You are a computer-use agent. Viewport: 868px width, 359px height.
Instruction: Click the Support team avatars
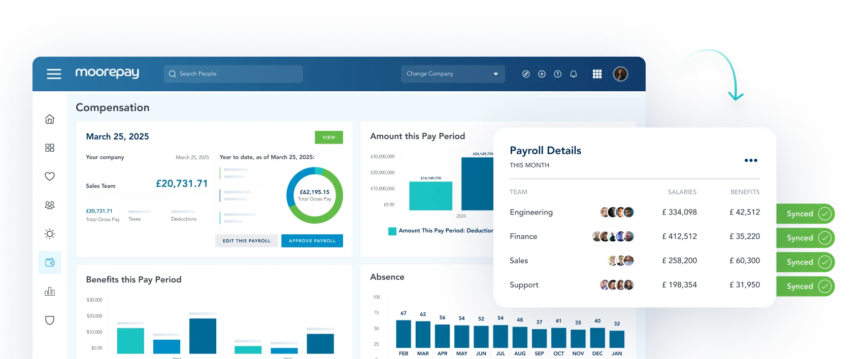tap(617, 285)
